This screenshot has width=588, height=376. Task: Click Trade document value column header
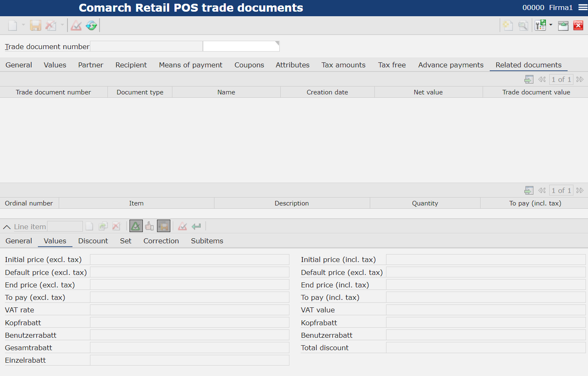pos(536,92)
